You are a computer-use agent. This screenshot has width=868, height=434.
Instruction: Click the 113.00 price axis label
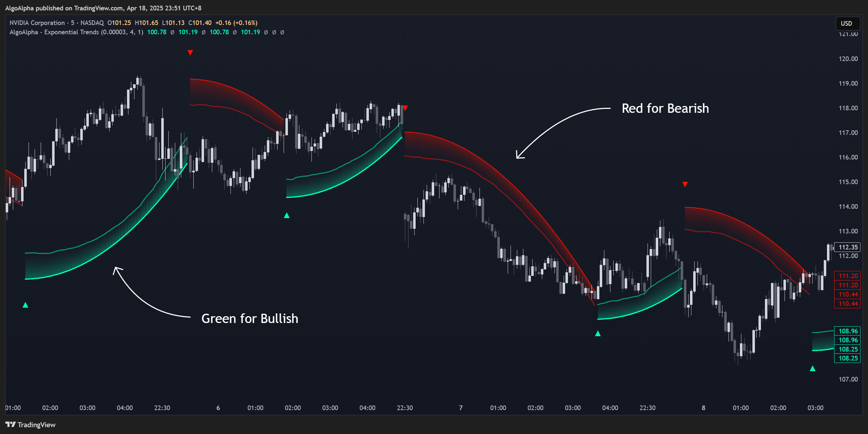[848, 231]
